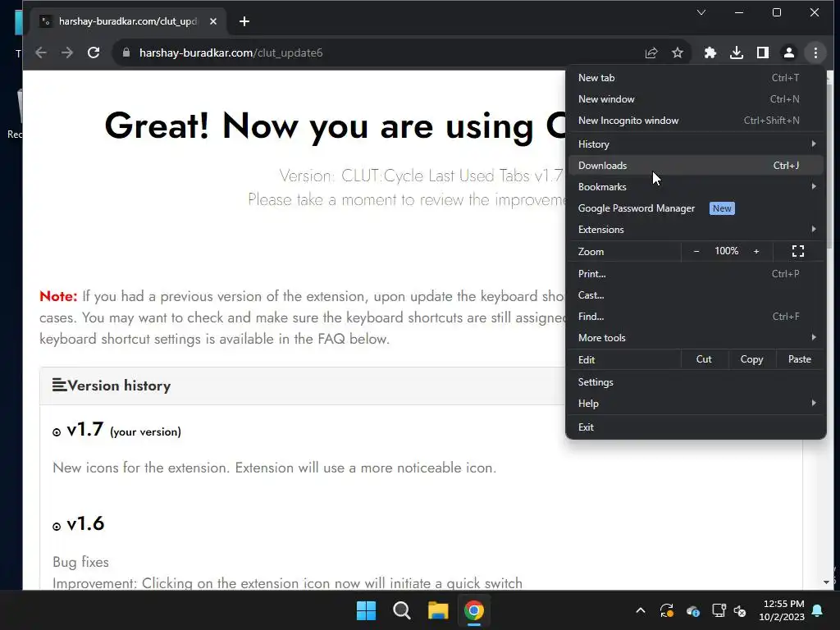Select the harshay-buradkar.com tab
840x630 pixels.
pos(129,21)
